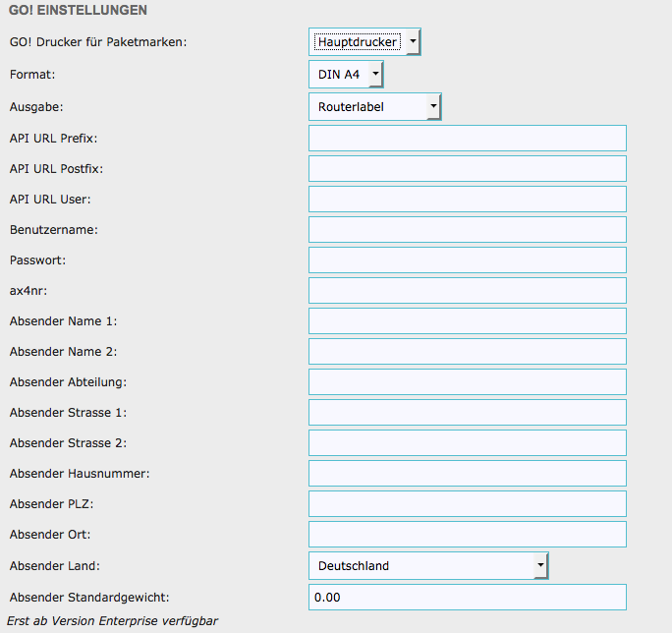Open the GO! Drucker für Paketmarken dropdown
Viewport: 672px width, 633px height.
tap(364, 42)
